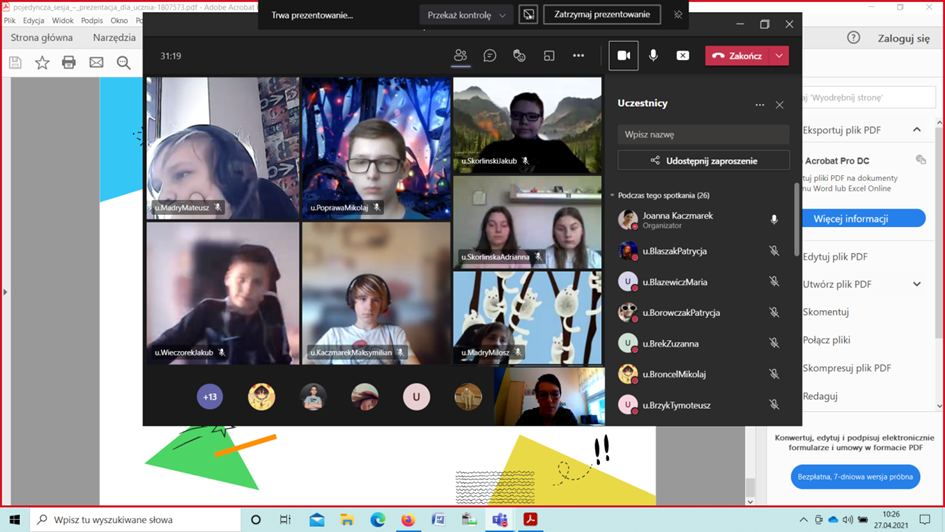Open reactions and raise hand icon
This screenshot has height=532, width=945.
[519, 55]
